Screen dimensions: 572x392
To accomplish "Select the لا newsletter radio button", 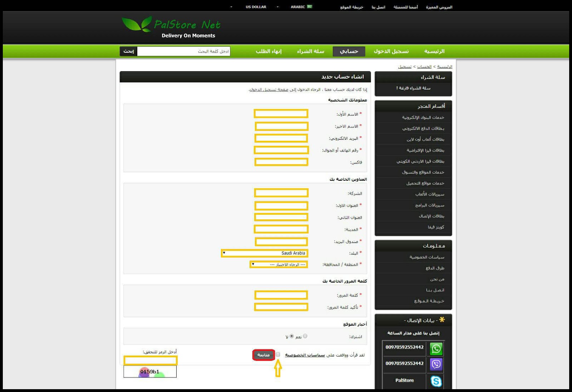I will [292, 336].
